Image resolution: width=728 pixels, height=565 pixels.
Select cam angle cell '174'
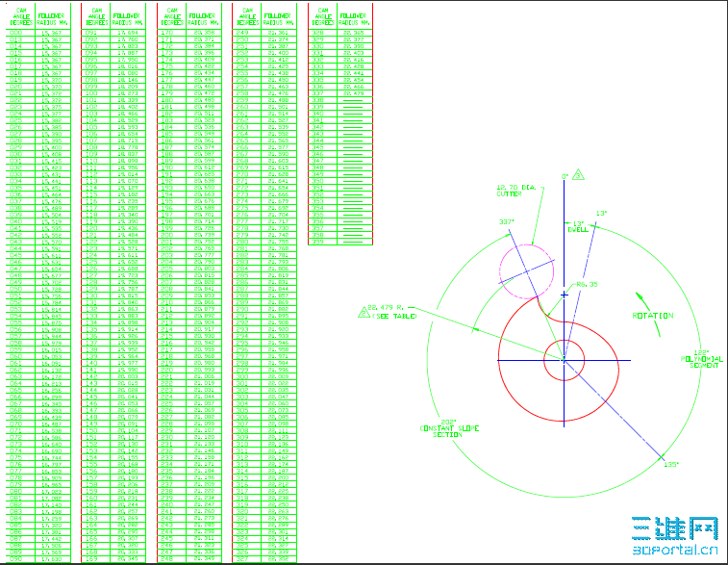pyautogui.click(x=172, y=60)
